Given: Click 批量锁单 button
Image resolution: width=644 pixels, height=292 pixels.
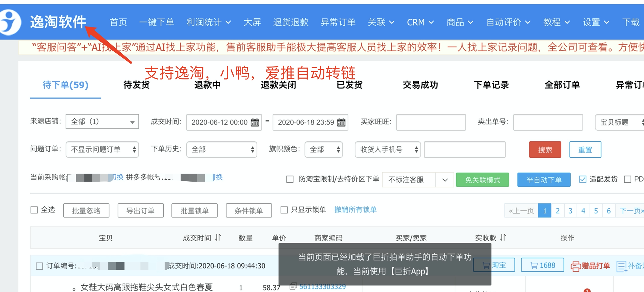Looking at the screenshot, I should click(195, 210).
